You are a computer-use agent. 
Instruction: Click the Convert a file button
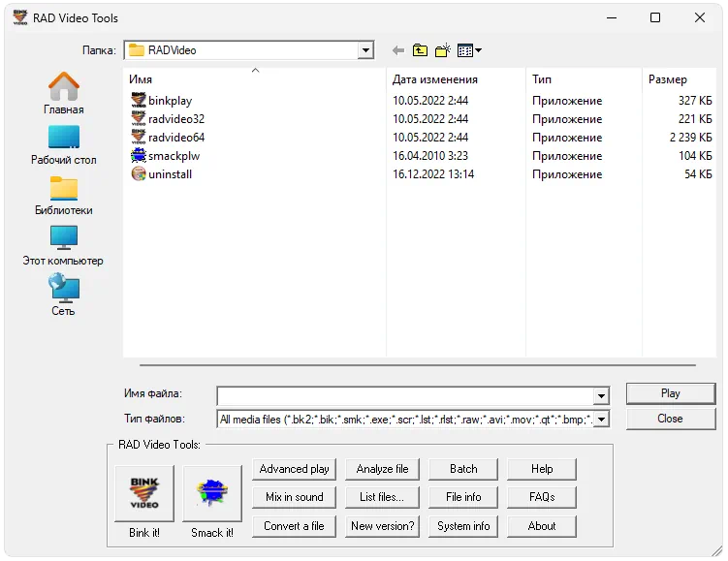pyautogui.click(x=294, y=526)
